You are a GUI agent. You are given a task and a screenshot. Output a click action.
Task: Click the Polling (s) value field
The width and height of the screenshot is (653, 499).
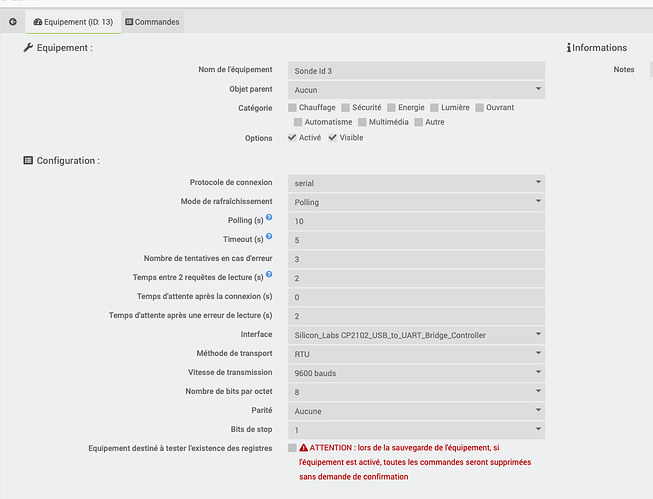(416, 221)
